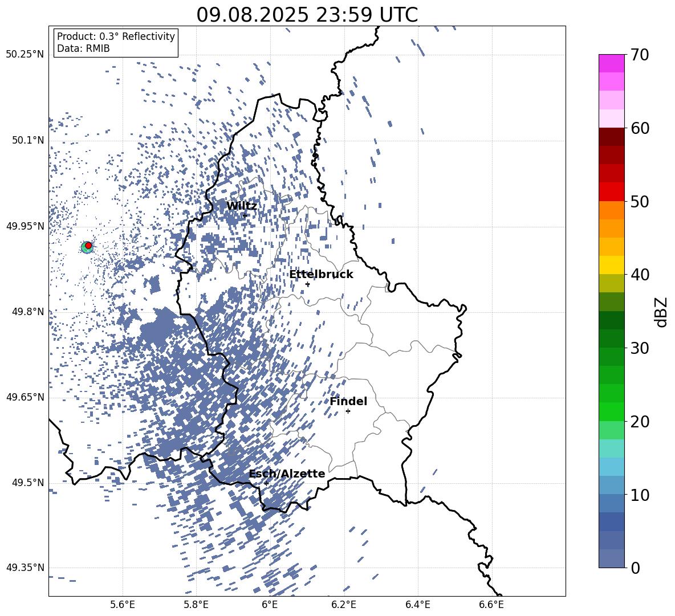Screen dimensions: 675x616
Task: Click the 6.2°E longitude label
Action: (x=344, y=605)
